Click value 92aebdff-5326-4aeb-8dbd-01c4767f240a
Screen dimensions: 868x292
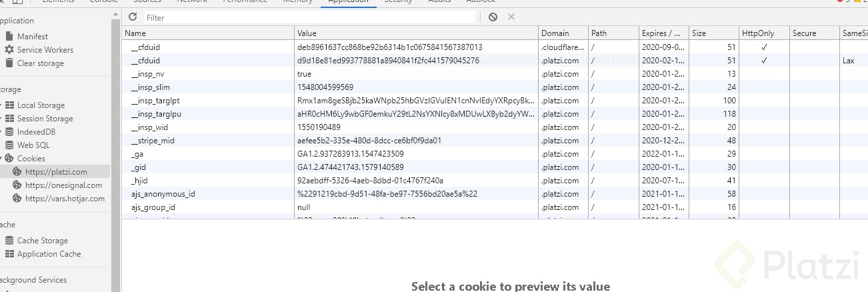[370, 181]
